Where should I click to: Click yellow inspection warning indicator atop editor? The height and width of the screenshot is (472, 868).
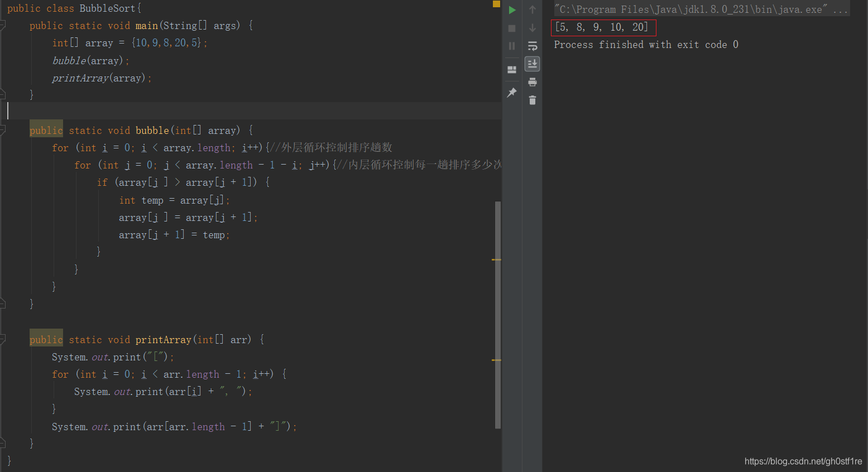[x=496, y=4]
